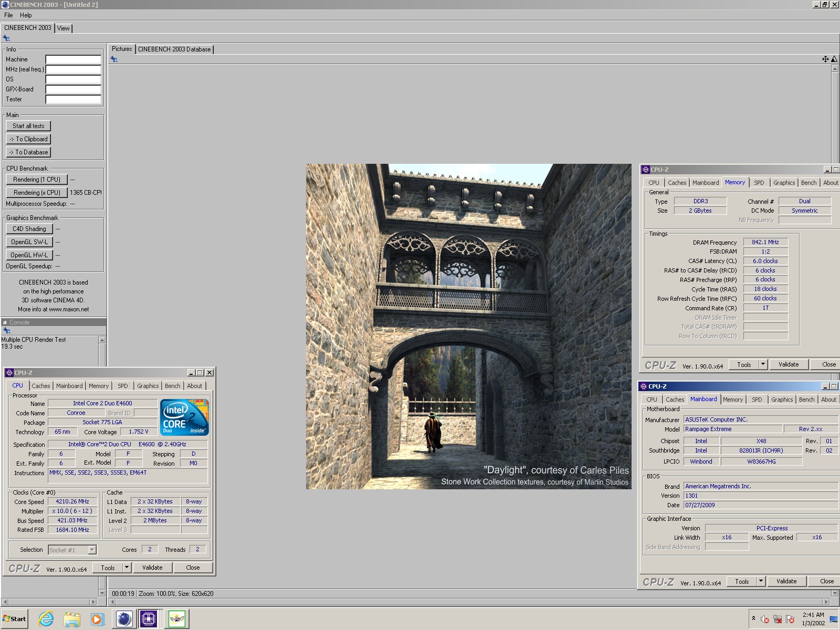
Task: Select the four-arrow move icon in picture viewer
Action: click(825, 59)
